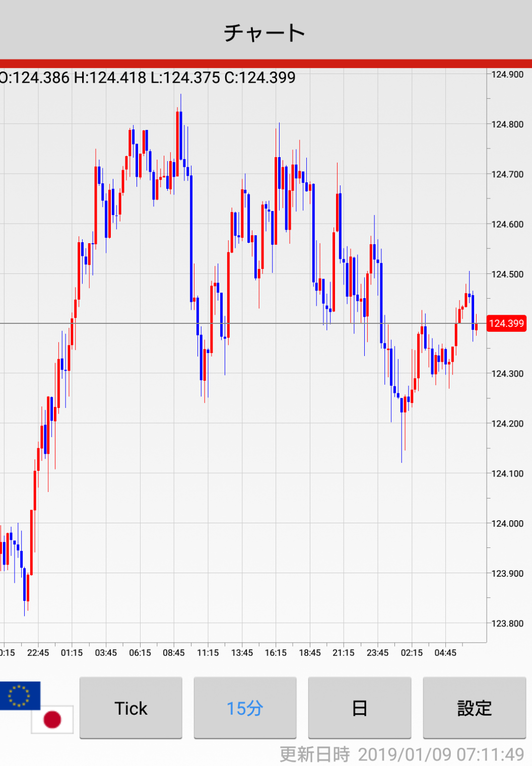Screen dimensions: 532x766
Task: Click the 124.000 price axis label
Action: pos(507,523)
